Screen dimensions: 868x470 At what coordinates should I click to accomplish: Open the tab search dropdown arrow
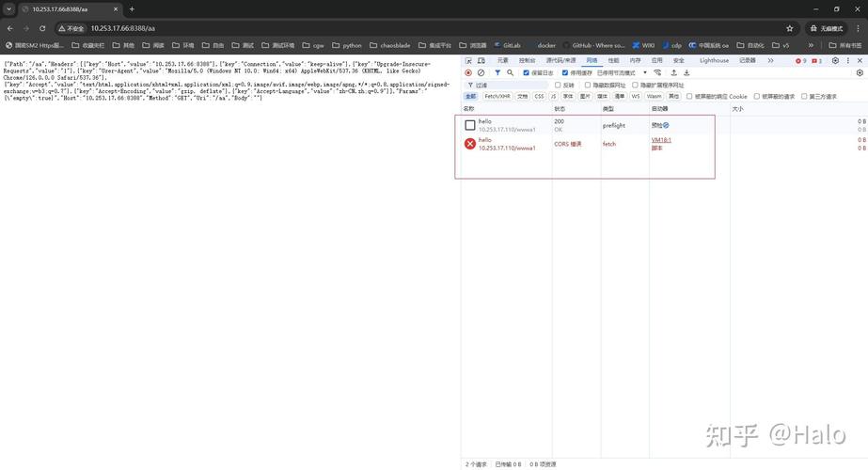[x=8, y=8]
